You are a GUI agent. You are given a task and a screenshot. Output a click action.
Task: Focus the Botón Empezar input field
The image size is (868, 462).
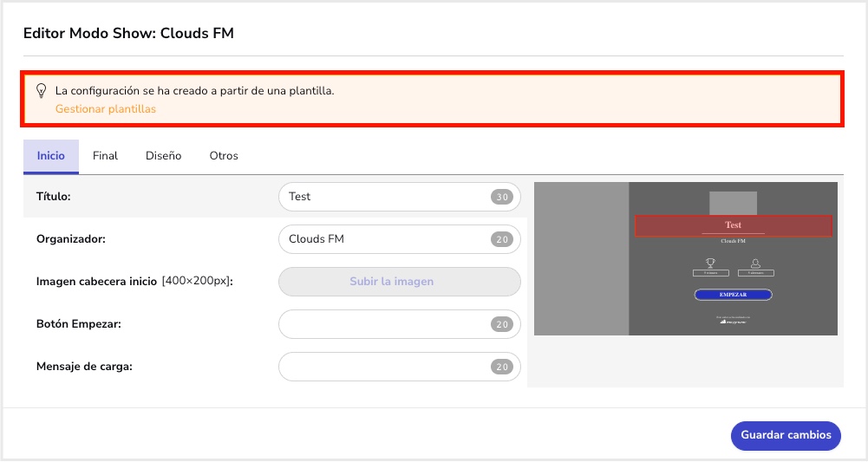[x=400, y=324]
